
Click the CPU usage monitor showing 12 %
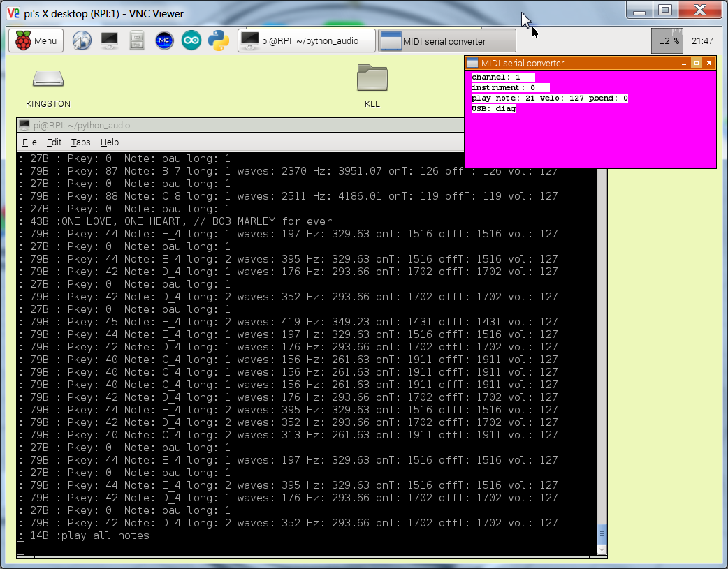667,41
